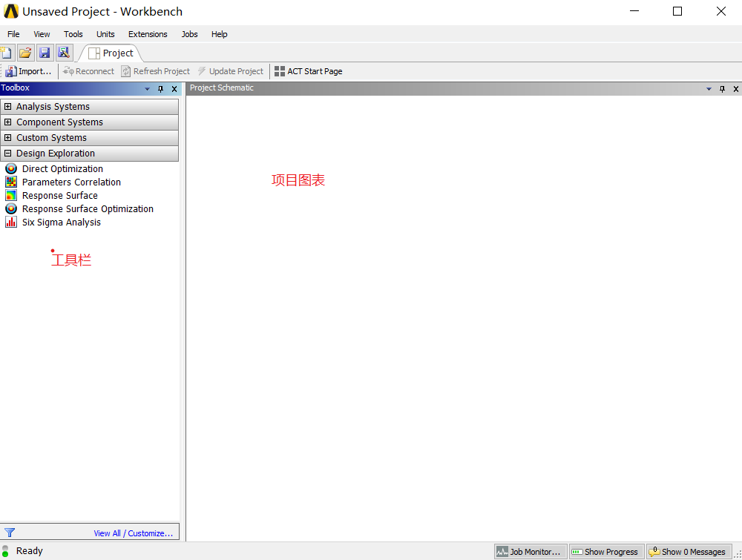Click the Ansys logo in title bar
The height and width of the screenshot is (560, 742).
pyautogui.click(x=10, y=11)
